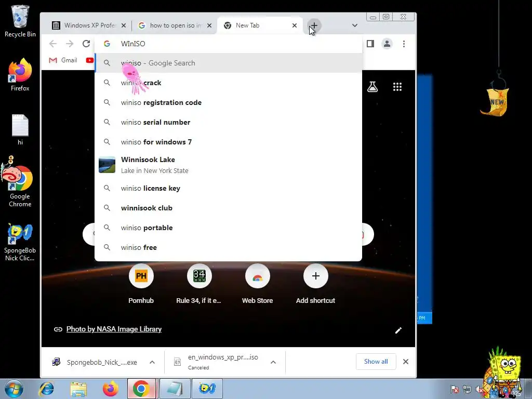Close the Windows XP Profe... tab
This screenshot has width=532, height=399.
click(124, 25)
